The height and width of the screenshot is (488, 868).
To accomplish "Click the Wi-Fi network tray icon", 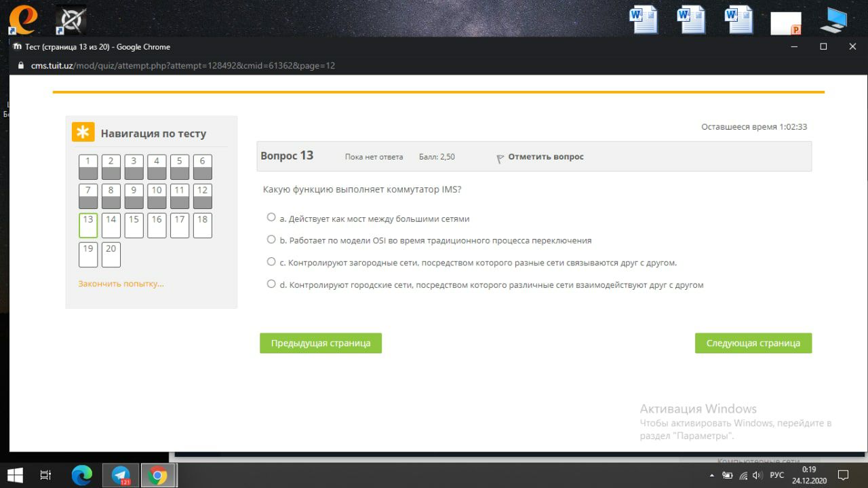I will click(x=743, y=475).
